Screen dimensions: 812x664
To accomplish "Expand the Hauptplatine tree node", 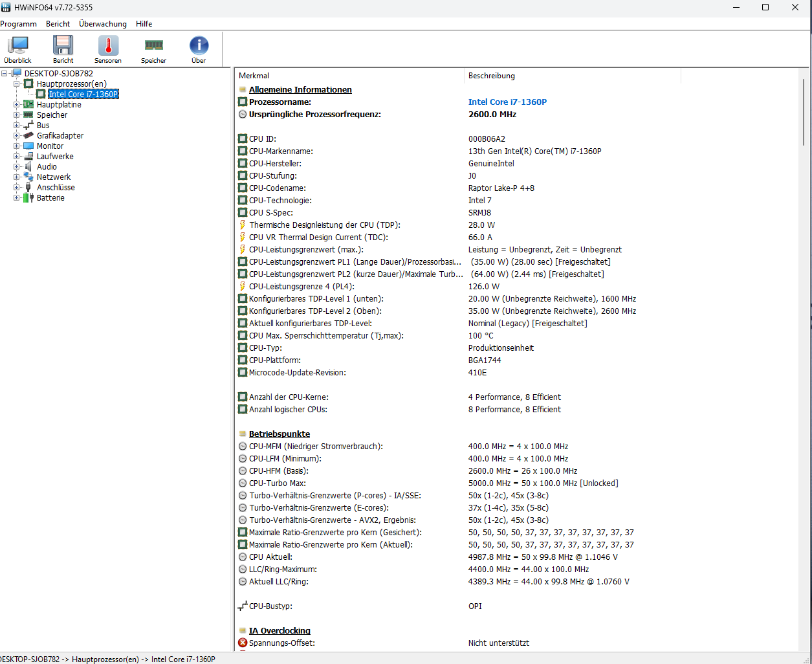I will coord(17,105).
